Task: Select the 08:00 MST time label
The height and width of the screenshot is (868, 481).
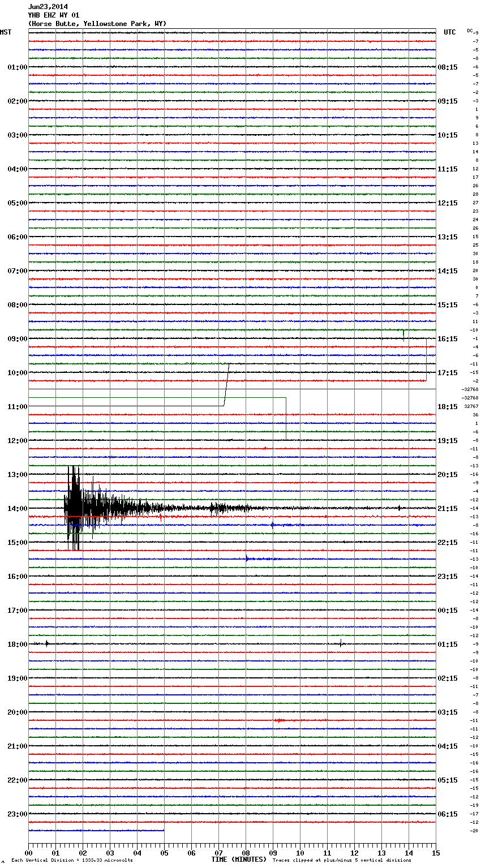Action: [17, 305]
